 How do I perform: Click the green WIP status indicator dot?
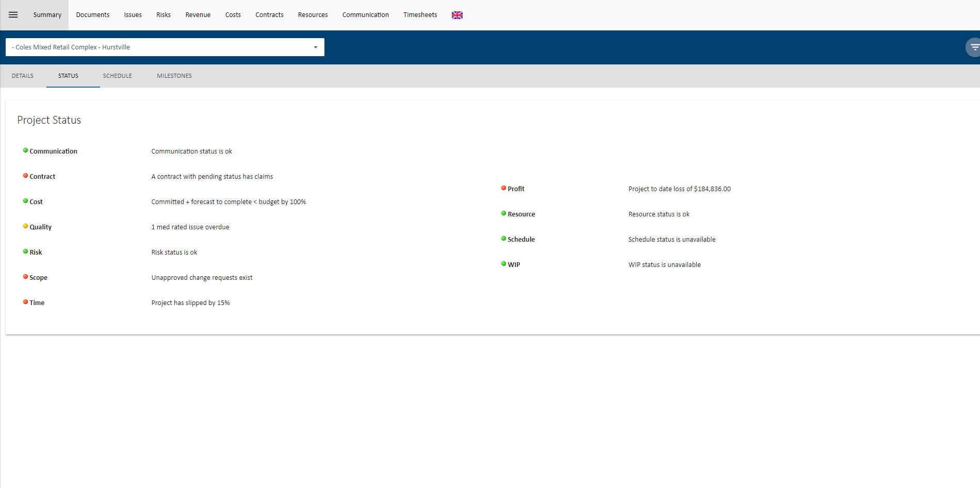click(x=503, y=264)
